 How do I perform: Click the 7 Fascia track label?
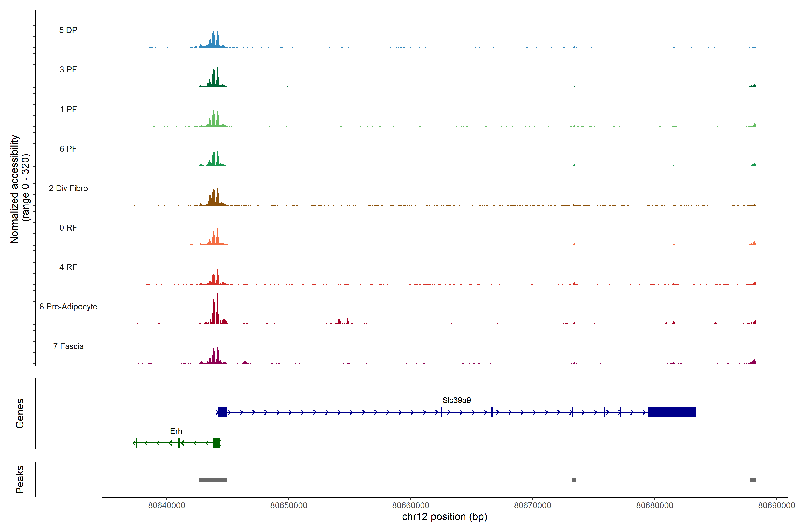pos(68,346)
